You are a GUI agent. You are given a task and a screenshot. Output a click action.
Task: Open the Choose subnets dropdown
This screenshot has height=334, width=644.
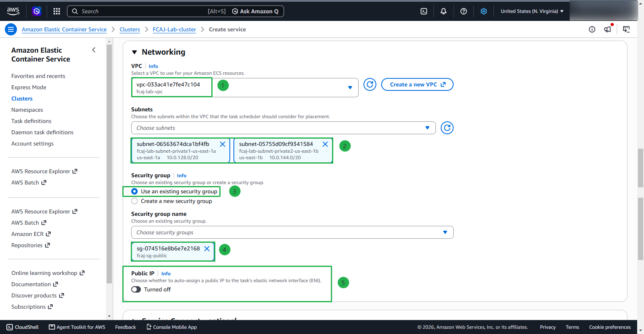[x=283, y=128]
